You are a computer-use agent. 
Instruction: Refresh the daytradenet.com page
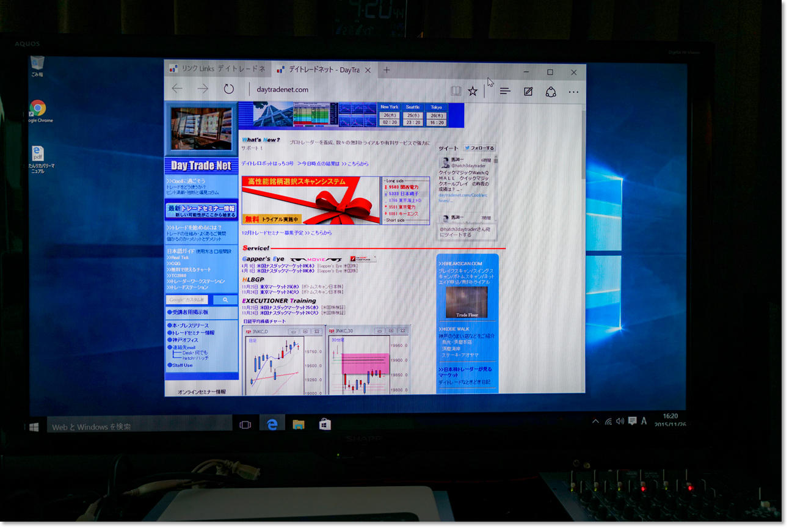[x=229, y=89]
